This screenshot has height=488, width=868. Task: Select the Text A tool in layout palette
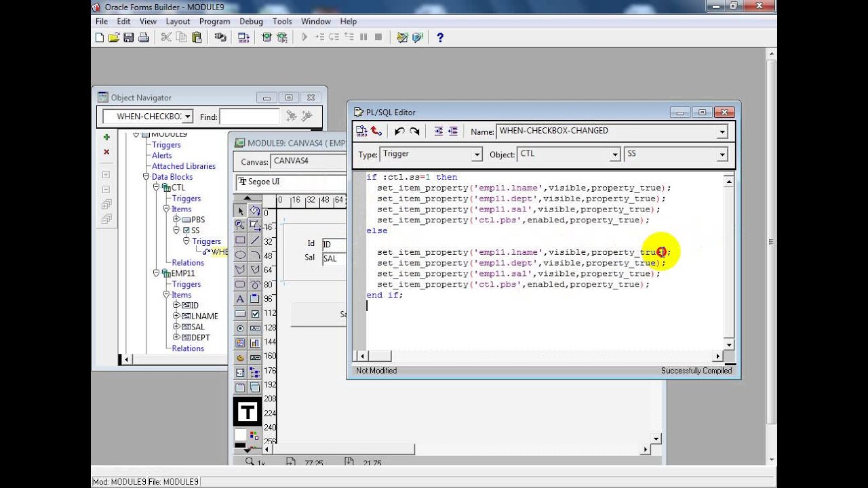pyautogui.click(x=240, y=299)
